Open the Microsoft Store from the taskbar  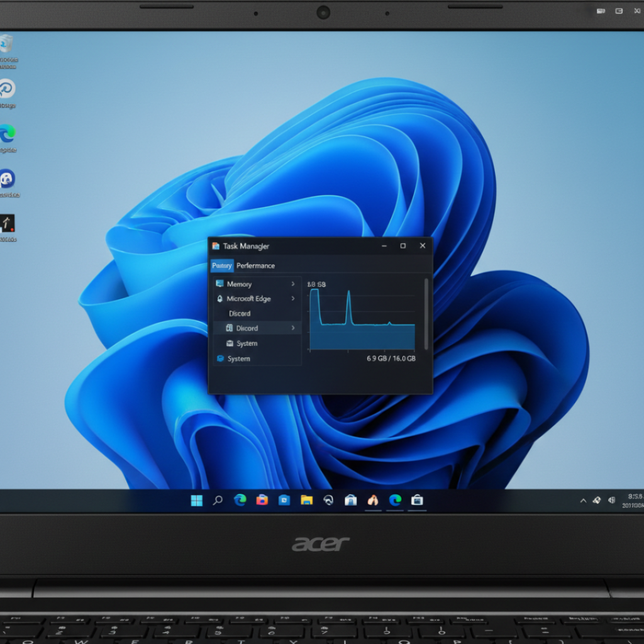click(x=350, y=500)
